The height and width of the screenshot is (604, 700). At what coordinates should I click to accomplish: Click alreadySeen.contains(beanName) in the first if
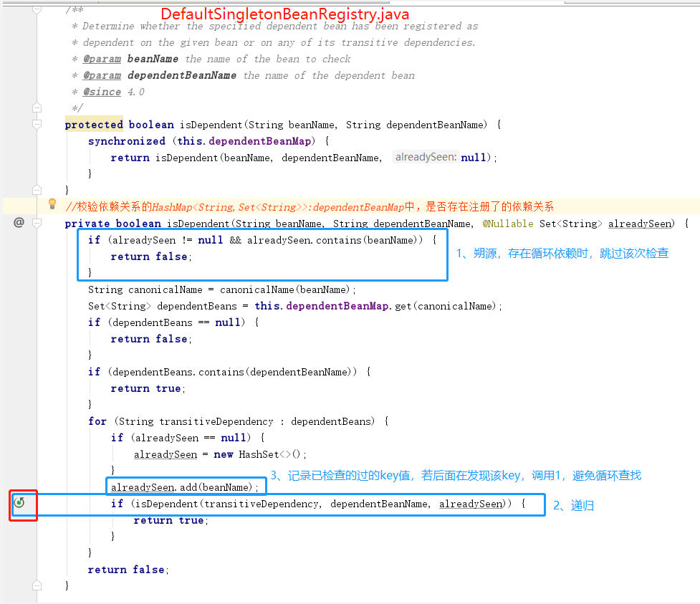(332, 240)
